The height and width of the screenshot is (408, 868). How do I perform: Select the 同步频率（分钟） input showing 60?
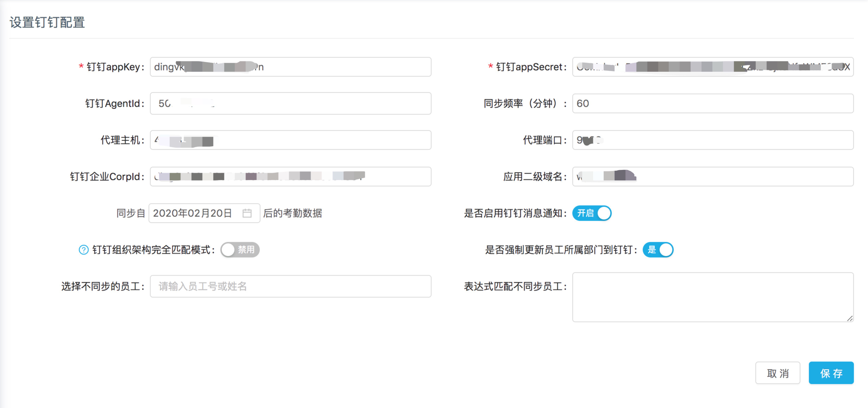(713, 103)
